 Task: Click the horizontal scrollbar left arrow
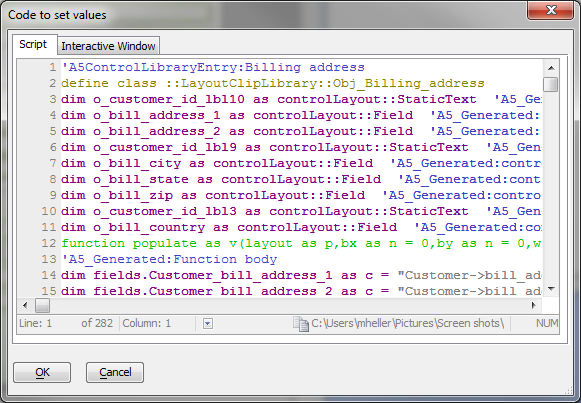tap(25, 306)
